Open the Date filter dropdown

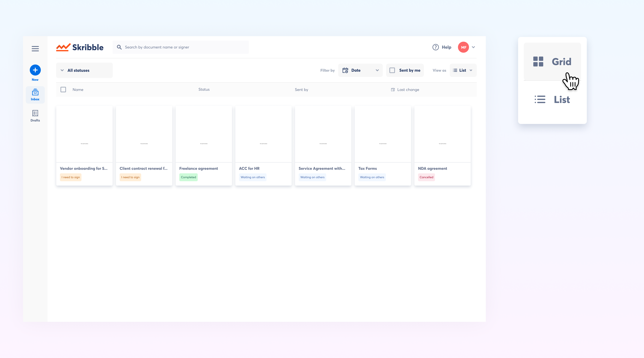point(361,70)
